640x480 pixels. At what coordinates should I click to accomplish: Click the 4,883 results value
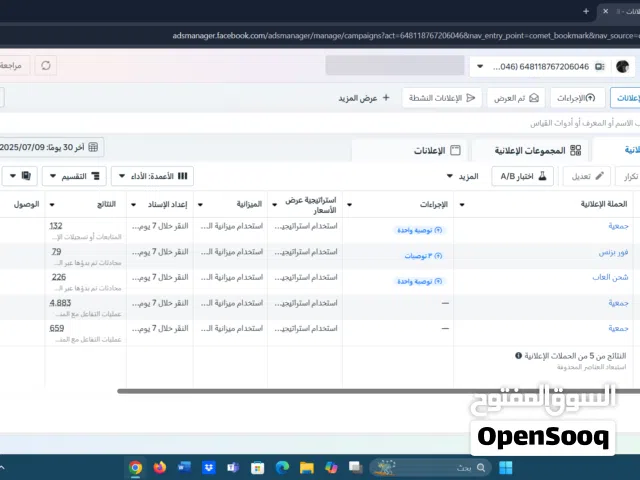[x=60, y=303]
